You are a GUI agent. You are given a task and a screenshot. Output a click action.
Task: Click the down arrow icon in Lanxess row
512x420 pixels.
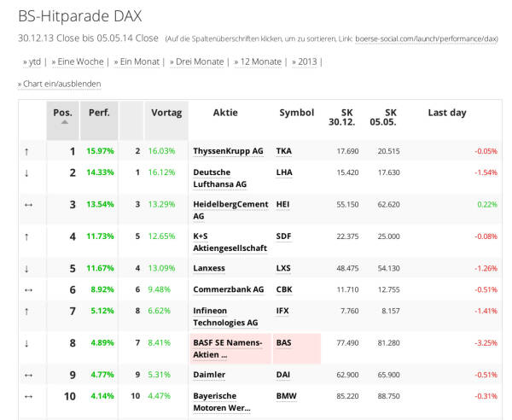click(26, 268)
